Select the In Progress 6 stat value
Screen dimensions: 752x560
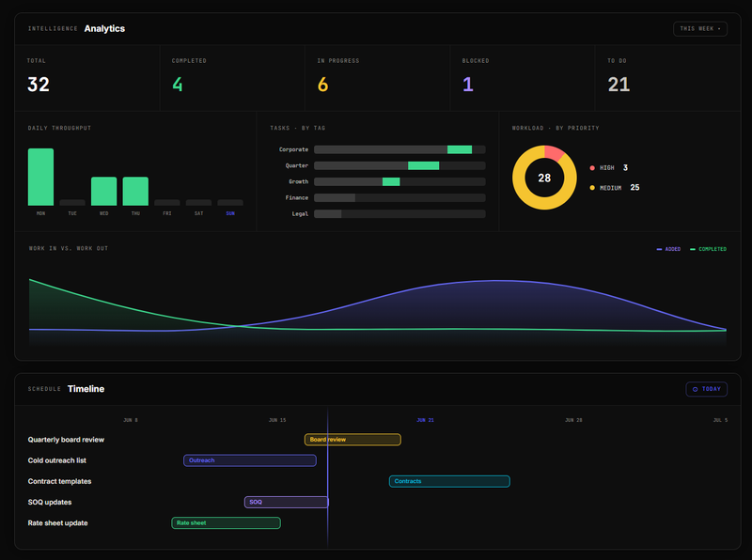322,85
